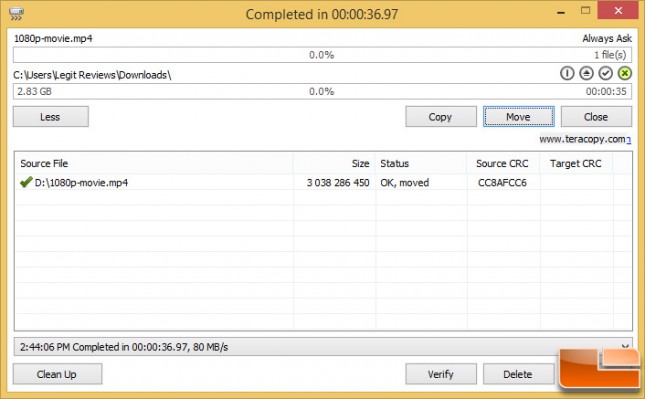
Task: Sort by the Size column header
Action: click(334, 163)
